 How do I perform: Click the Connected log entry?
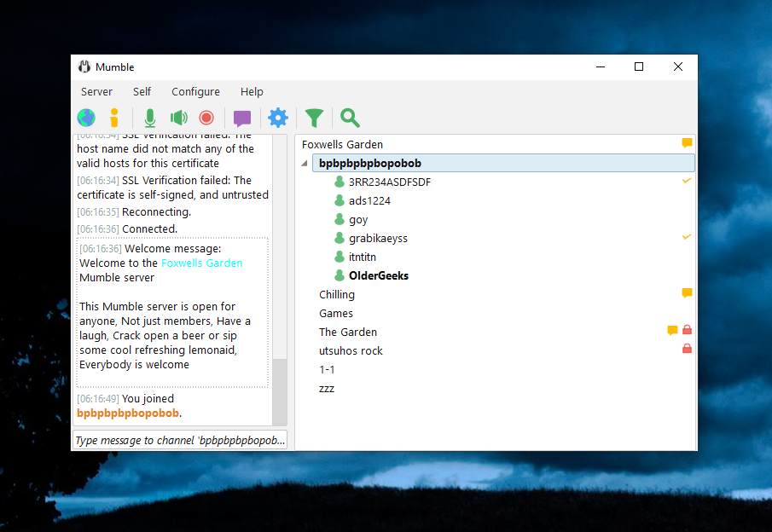[x=127, y=228]
